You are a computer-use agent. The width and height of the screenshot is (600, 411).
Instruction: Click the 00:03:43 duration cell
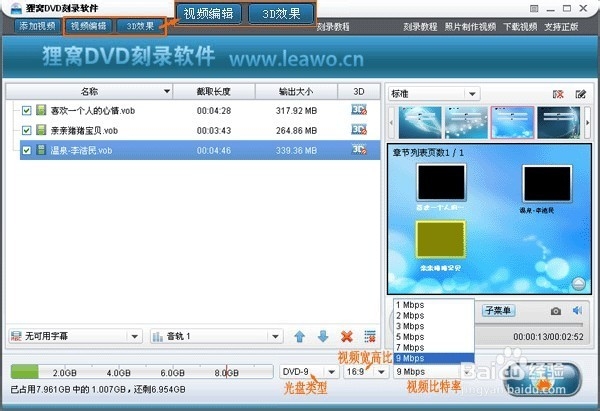click(214, 131)
